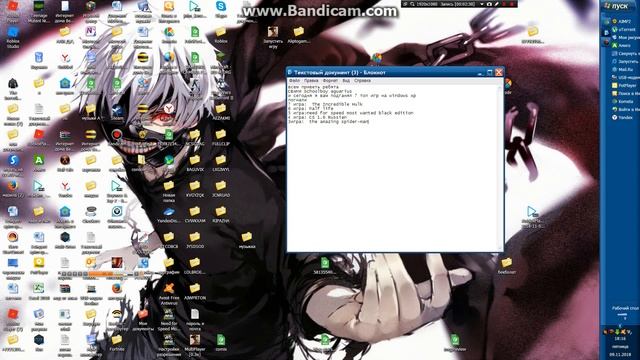Open the Skype desktop shortcut
This screenshot has height=360, width=640.
[x=221, y=10]
